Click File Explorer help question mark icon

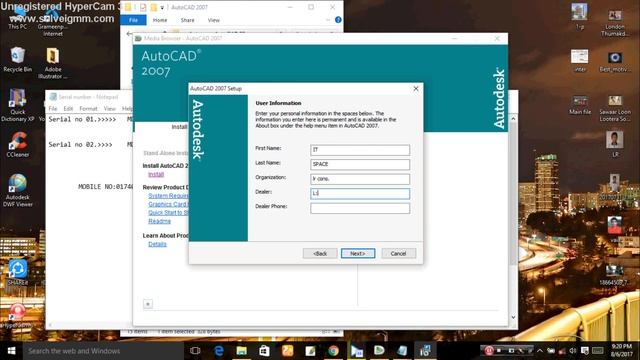[x=338, y=20]
